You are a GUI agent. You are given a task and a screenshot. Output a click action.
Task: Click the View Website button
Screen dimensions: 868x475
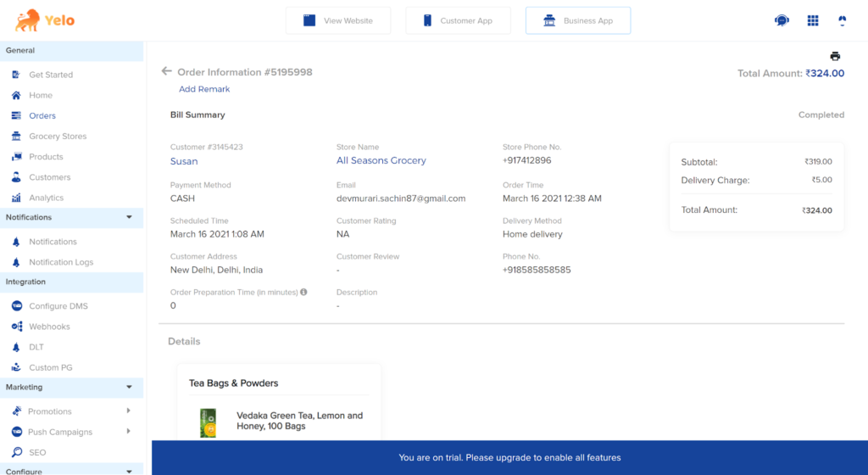click(338, 20)
